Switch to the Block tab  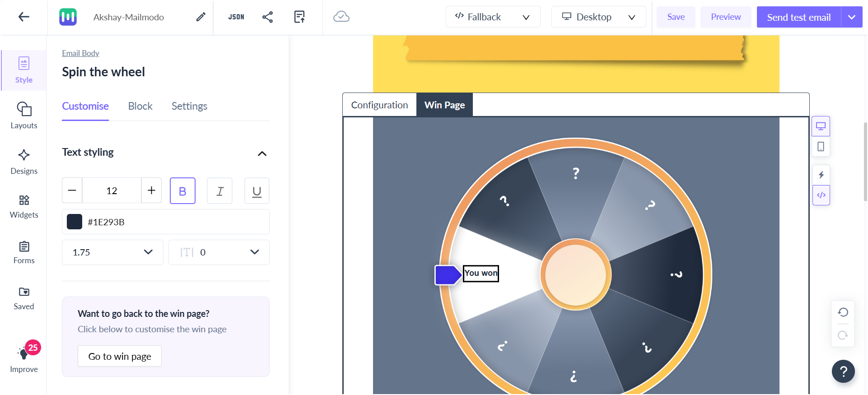coord(140,106)
